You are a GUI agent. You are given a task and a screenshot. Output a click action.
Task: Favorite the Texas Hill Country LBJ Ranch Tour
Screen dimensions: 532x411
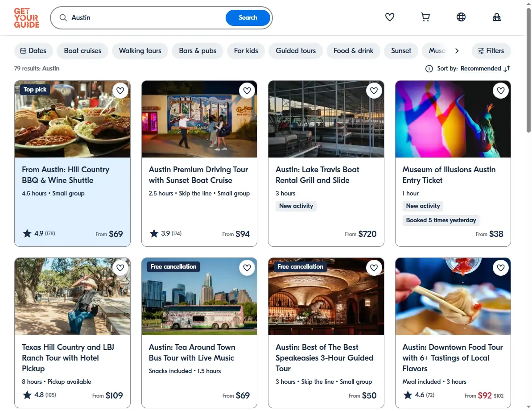pyautogui.click(x=120, y=268)
